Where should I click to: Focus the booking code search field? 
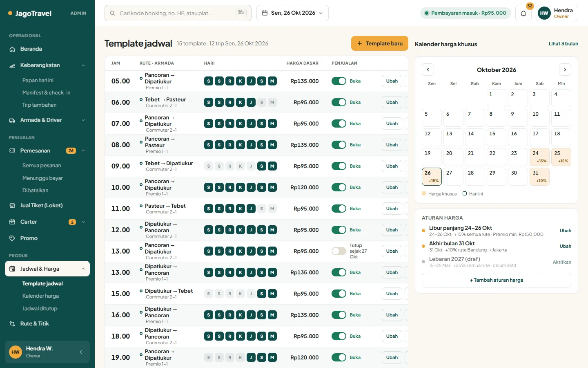(178, 13)
